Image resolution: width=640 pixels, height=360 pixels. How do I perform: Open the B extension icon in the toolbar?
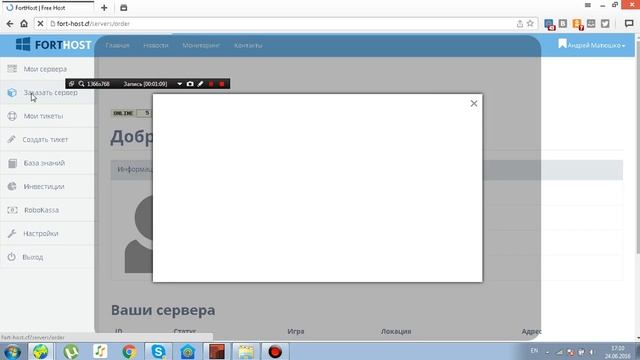[x=563, y=24]
